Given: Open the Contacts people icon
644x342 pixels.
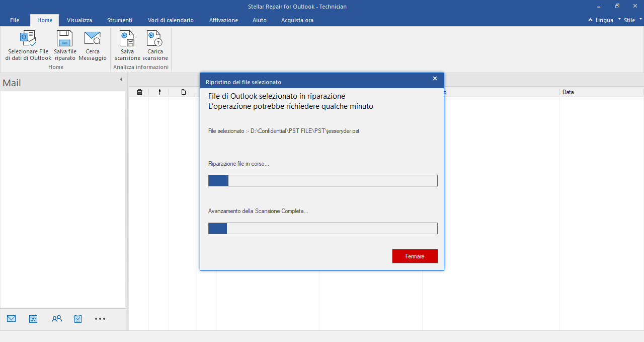Looking at the screenshot, I should tap(56, 319).
